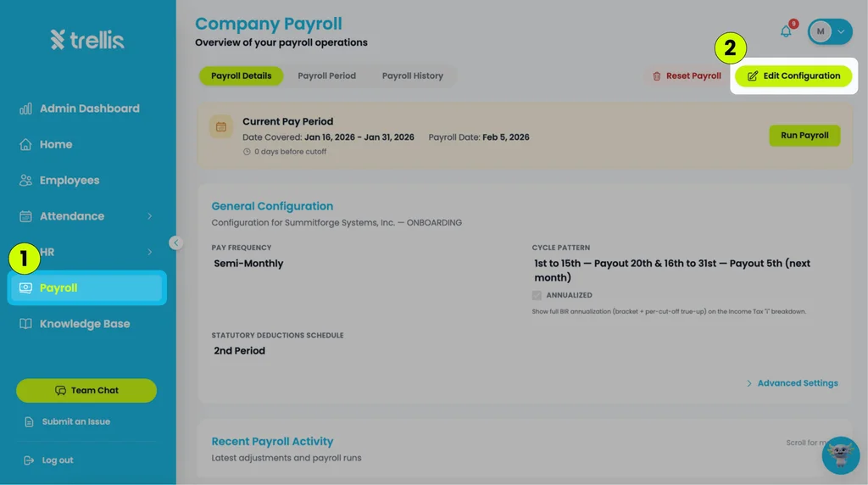Screen dimensions: 868x485
Task: Click the cycle pattern payout text
Action: click(x=672, y=270)
